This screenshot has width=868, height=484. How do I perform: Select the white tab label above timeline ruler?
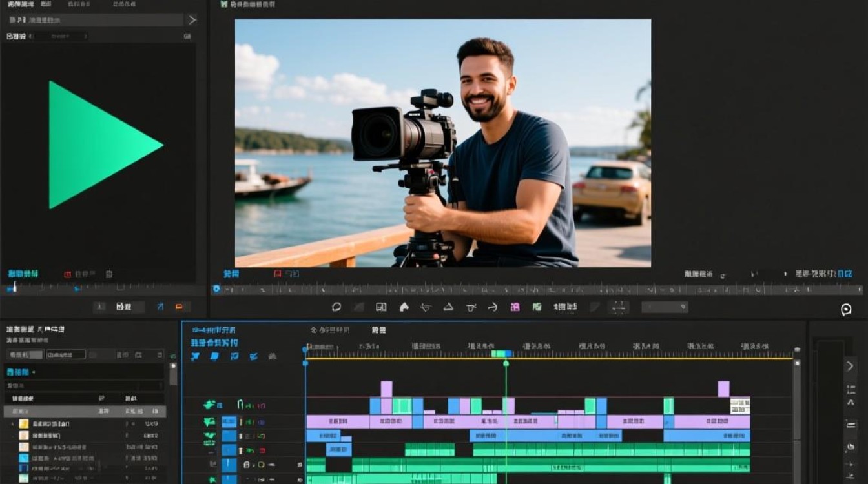coord(378,330)
